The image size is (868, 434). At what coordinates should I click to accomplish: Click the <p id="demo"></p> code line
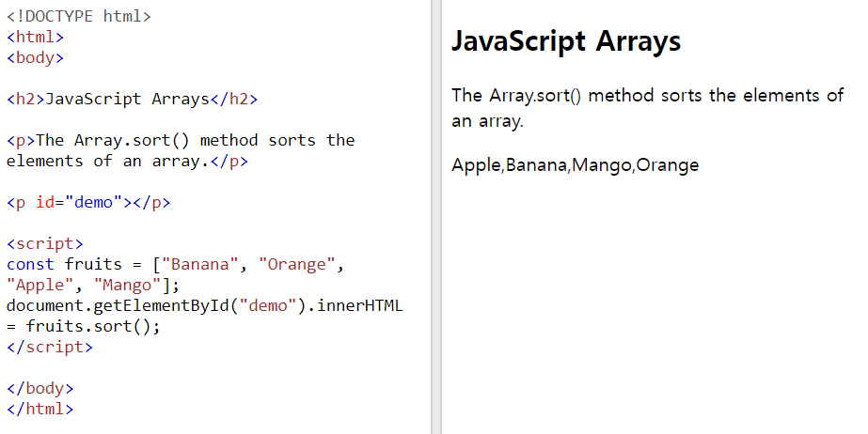click(88, 202)
